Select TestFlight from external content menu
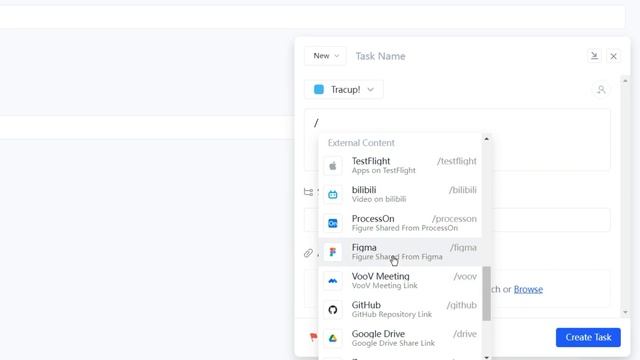 [x=400, y=165]
